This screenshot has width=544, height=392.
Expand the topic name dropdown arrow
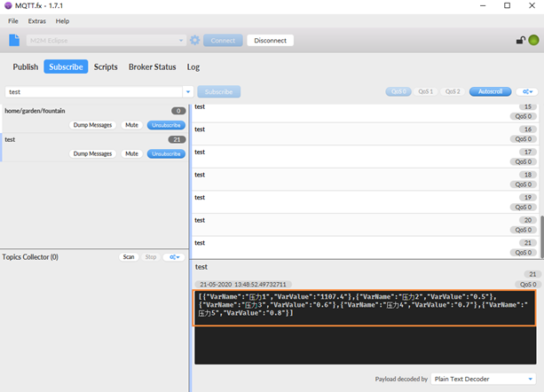point(187,91)
